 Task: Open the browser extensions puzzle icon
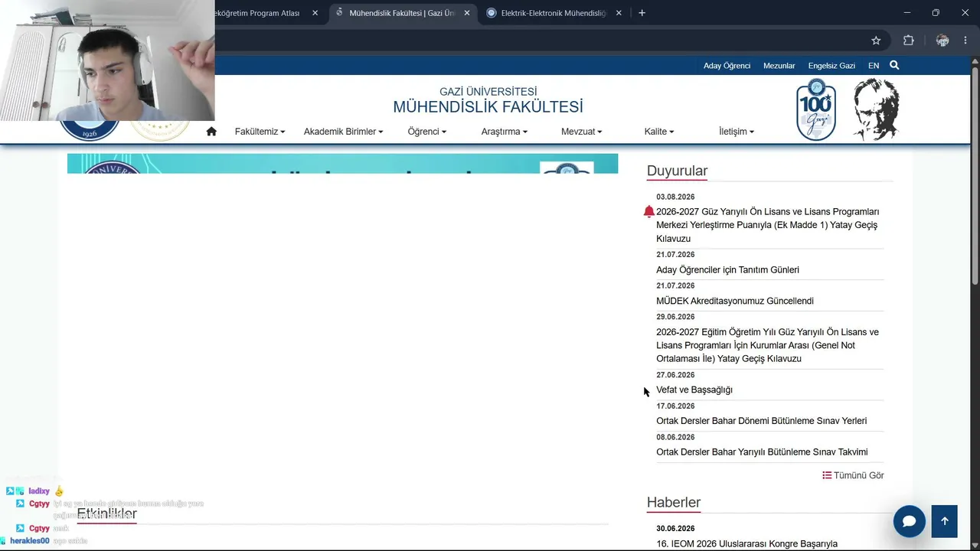coord(909,41)
